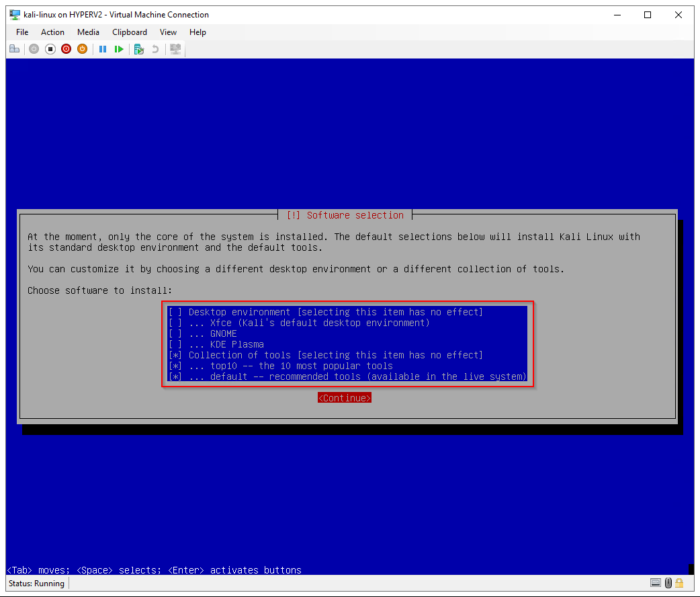
Task: Open the File menu
Action: pyautogui.click(x=22, y=32)
